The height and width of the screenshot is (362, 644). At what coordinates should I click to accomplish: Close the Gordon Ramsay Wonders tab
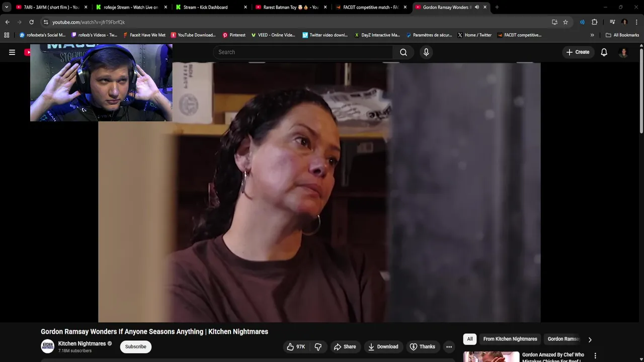pyautogui.click(x=485, y=7)
